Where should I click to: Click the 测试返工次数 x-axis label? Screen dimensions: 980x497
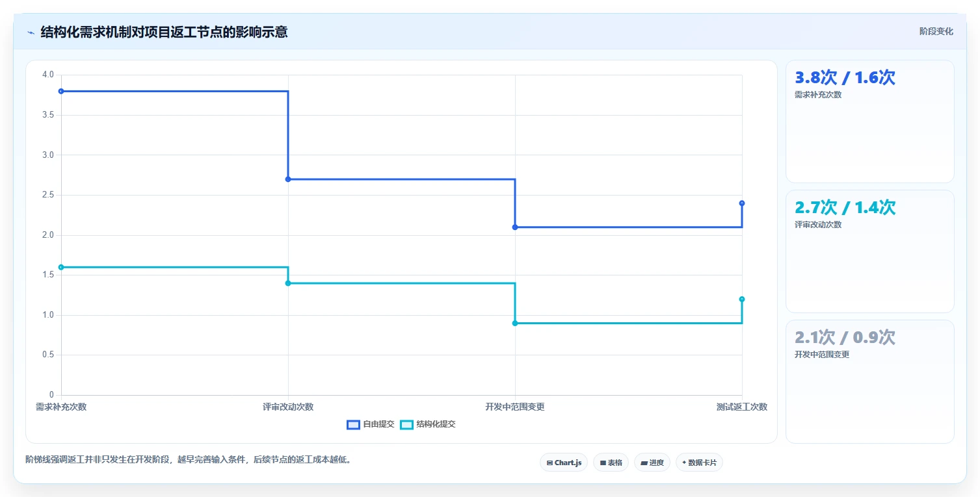[x=742, y=407]
